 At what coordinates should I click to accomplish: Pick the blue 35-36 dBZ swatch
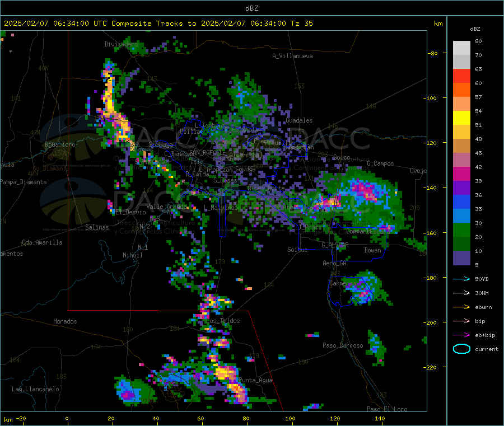[461, 202]
